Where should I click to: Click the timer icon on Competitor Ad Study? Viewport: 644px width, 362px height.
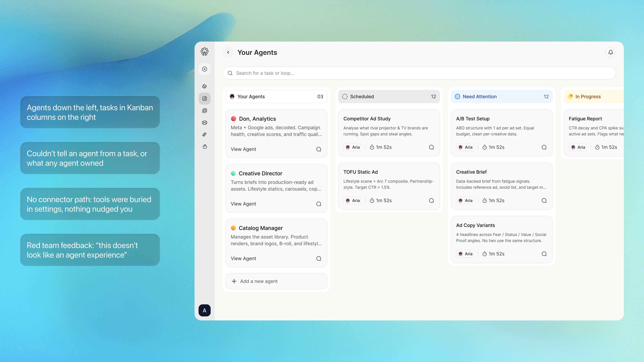coord(372,147)
